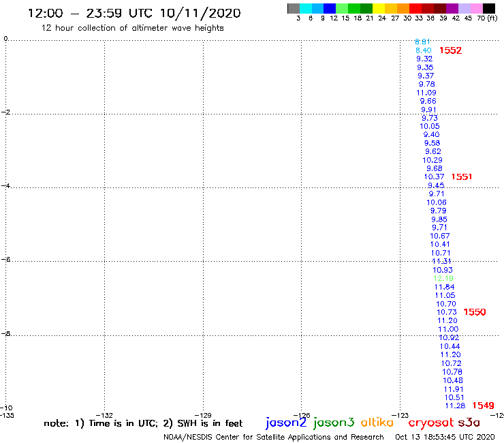The image size is (504, 443).
Task: Click the altika satellite legend label
Action: click(x=377, y=423)
